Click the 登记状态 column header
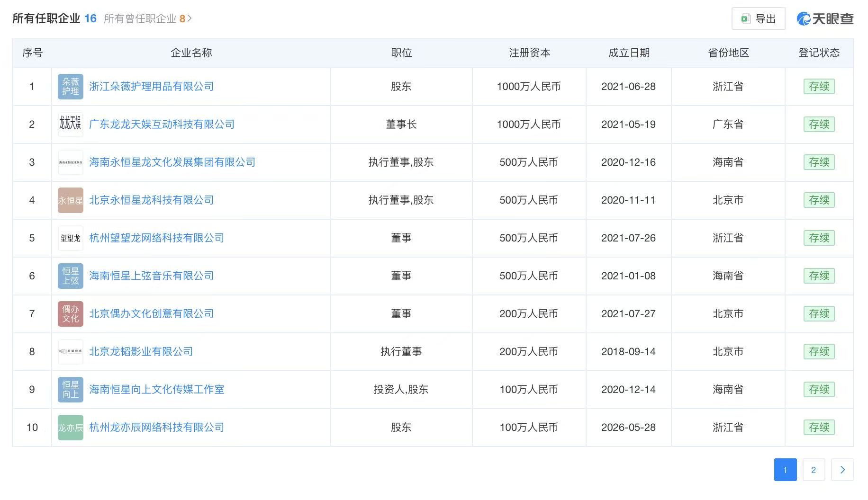This screenshot has width=868, height=500. (819, 53)
